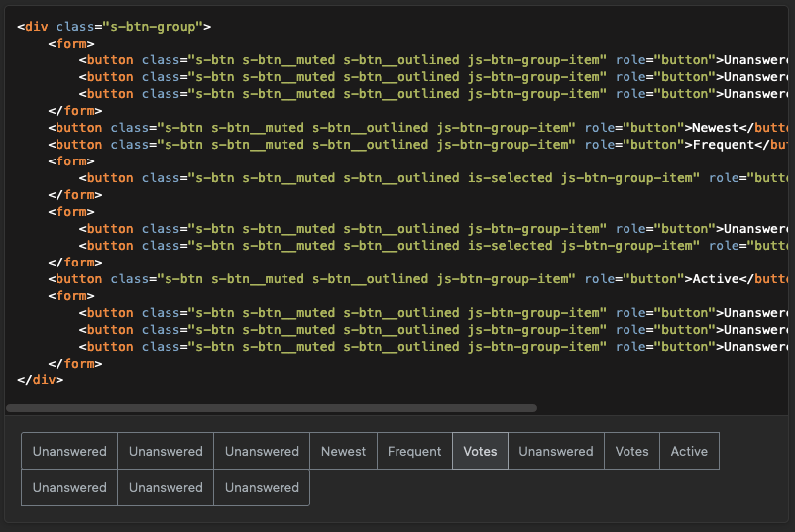Click the word Active in the code block

716,279
